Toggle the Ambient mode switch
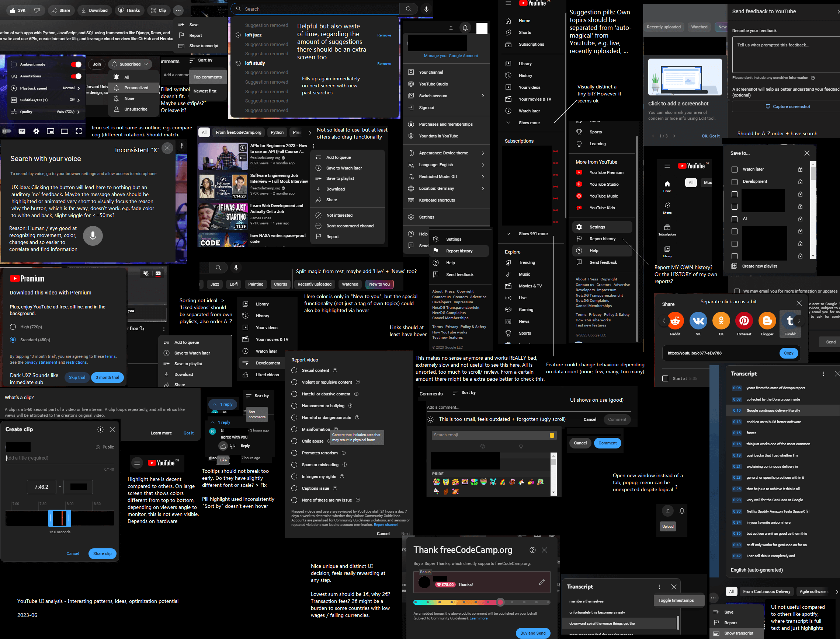Viewport: 840px width, 639px height. [x=76, y=64]
